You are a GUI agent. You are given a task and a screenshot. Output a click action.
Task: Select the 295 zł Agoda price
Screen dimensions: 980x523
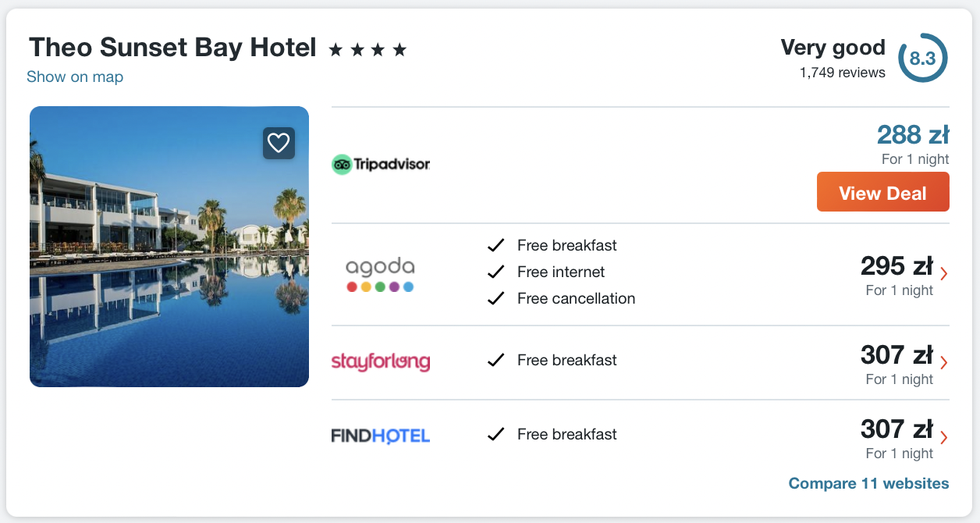(x=897, y=266)
